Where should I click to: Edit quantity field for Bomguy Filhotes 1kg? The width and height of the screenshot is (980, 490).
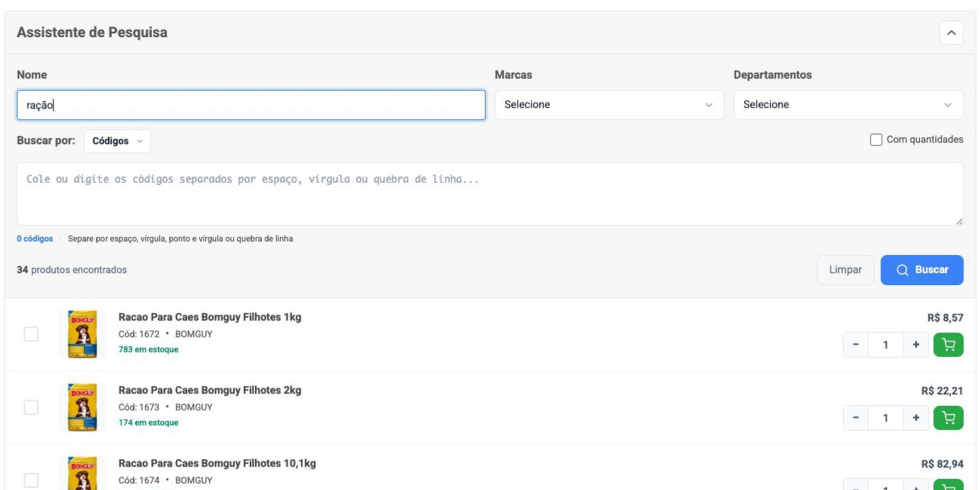[x=885, y=345]
